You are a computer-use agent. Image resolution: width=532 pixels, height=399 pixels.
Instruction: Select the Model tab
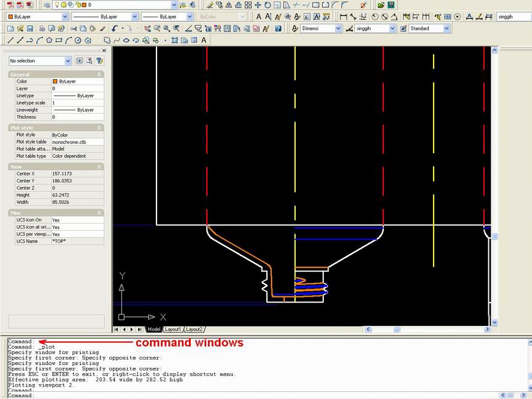point(154,329)
